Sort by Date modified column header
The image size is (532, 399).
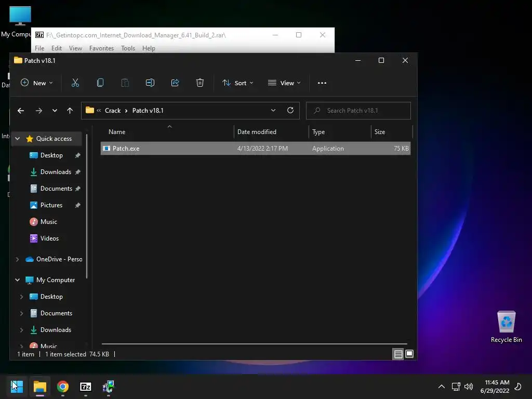coord(271,131)
